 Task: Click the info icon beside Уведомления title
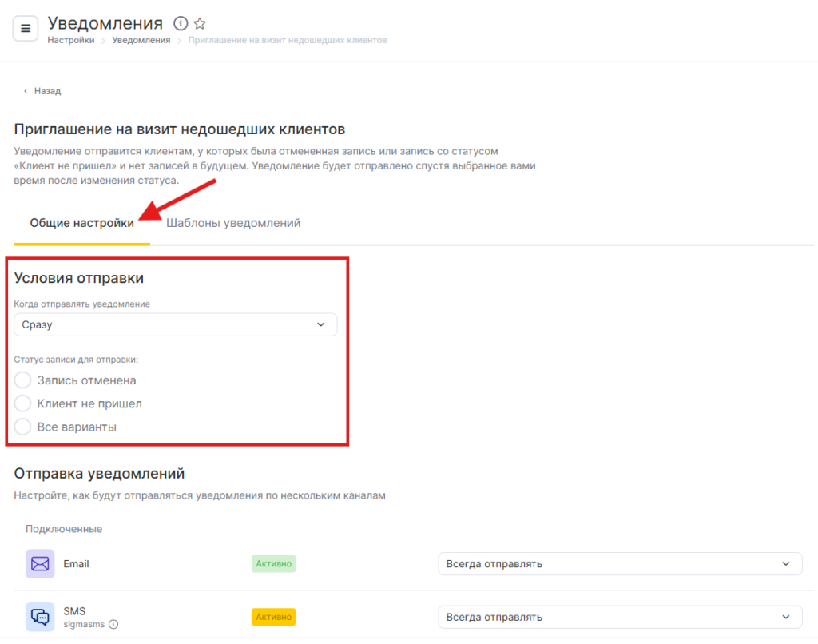tap(181, 23)
